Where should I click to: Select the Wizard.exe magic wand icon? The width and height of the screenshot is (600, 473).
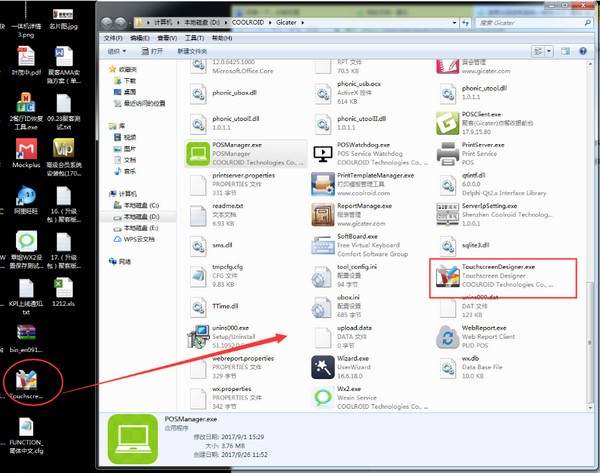(x=323, y=367)
